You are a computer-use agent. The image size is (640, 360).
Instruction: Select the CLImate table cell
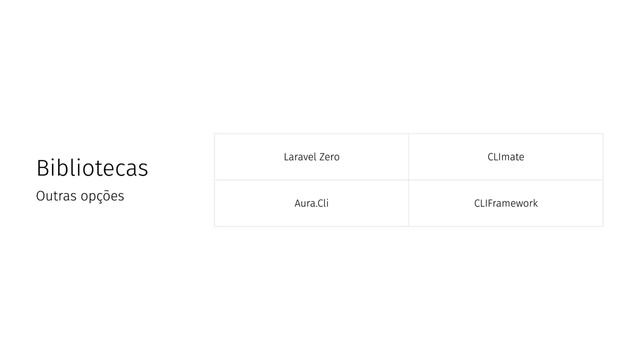tap(506, 157)
